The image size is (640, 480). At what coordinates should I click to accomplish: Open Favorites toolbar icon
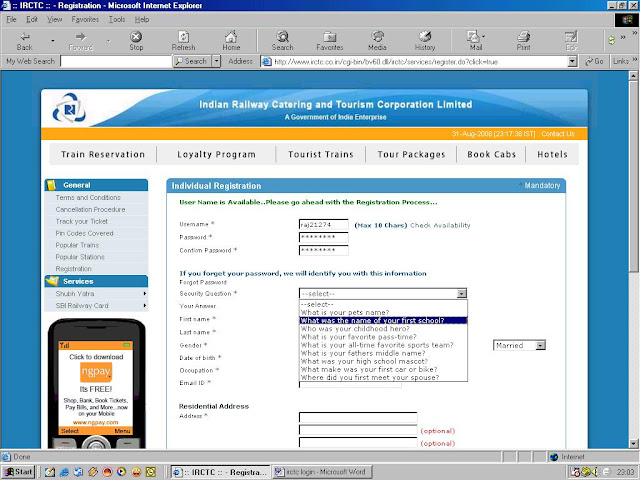coord(330,41)
